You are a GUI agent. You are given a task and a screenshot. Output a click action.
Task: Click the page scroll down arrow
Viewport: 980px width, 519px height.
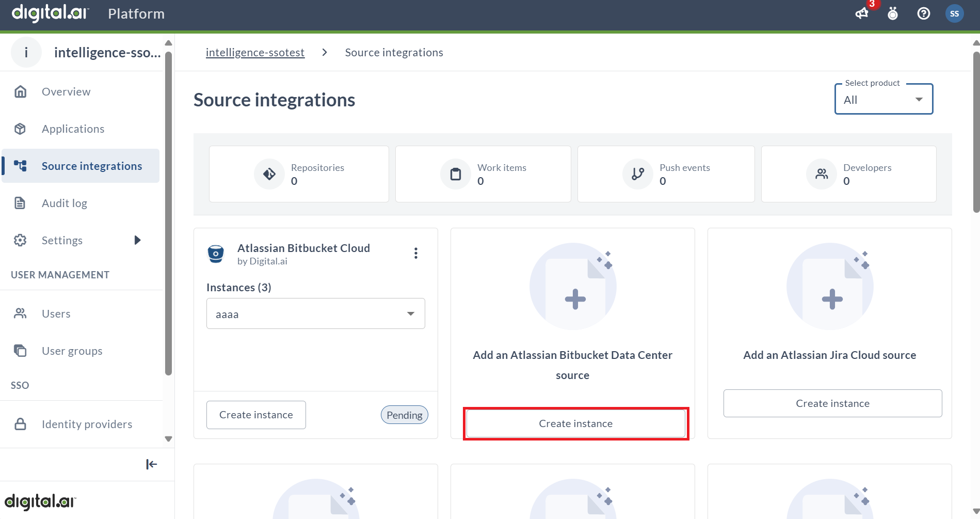pos(976,512)
